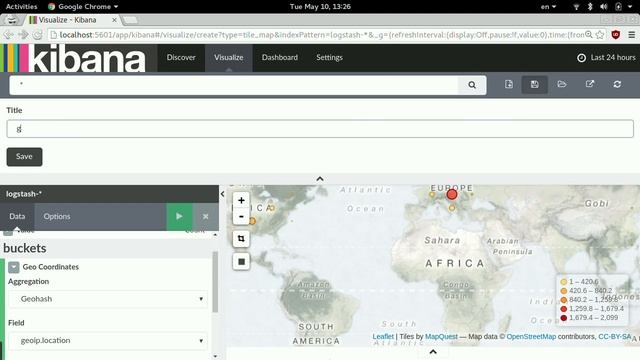Click the search magnifier button
Image resolution: width=640 pixels, height=360 pixels.
[472, 85]
